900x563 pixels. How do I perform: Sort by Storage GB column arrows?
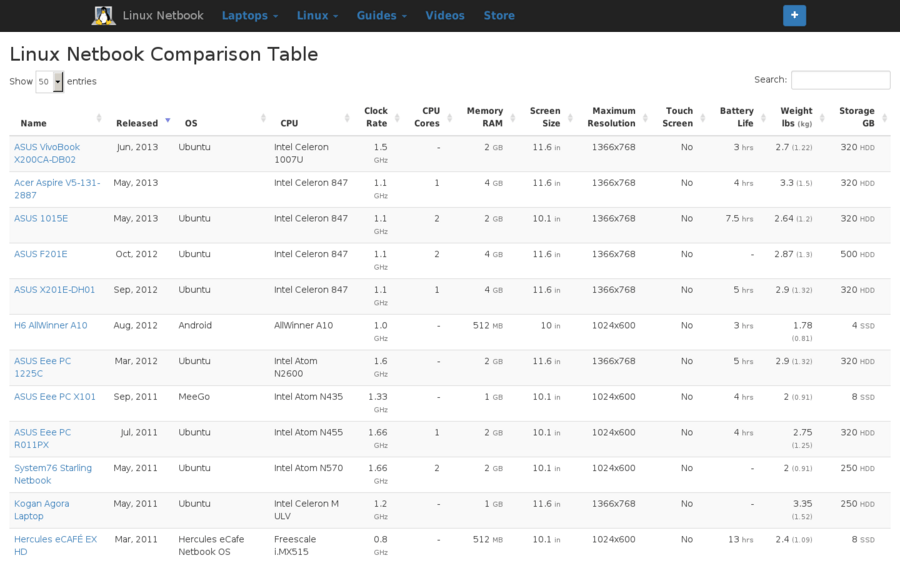coord(884,118)
